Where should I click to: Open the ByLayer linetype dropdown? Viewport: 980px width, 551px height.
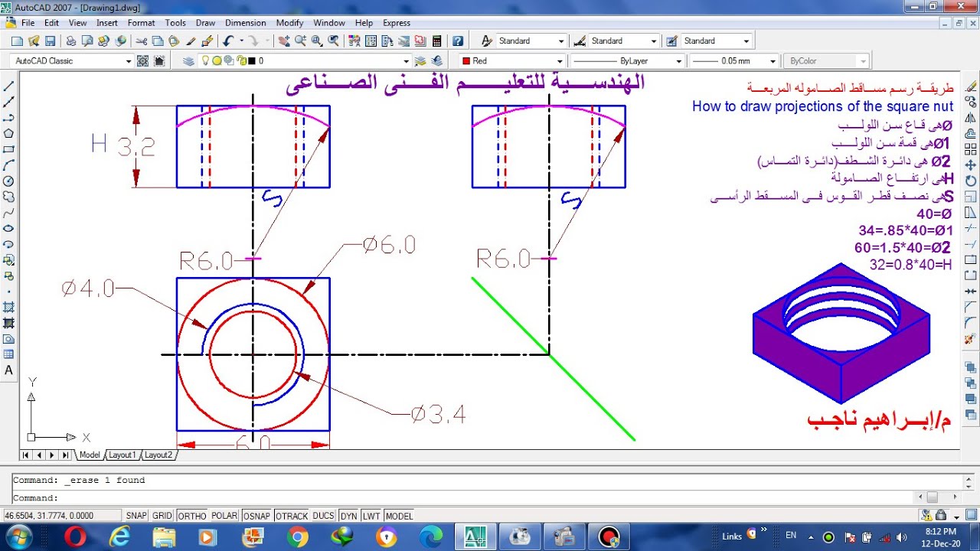point(627,61)
